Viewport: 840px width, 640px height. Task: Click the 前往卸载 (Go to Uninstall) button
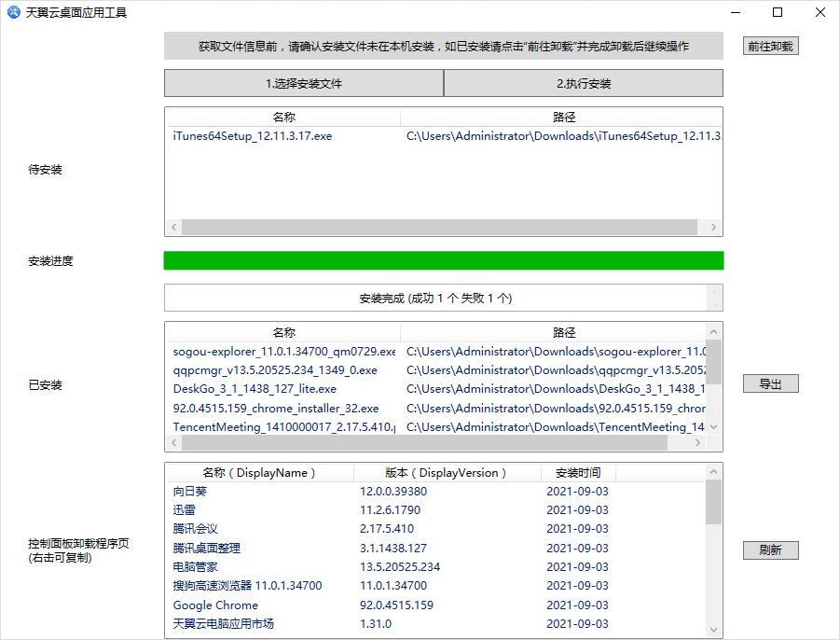[770, 45]
